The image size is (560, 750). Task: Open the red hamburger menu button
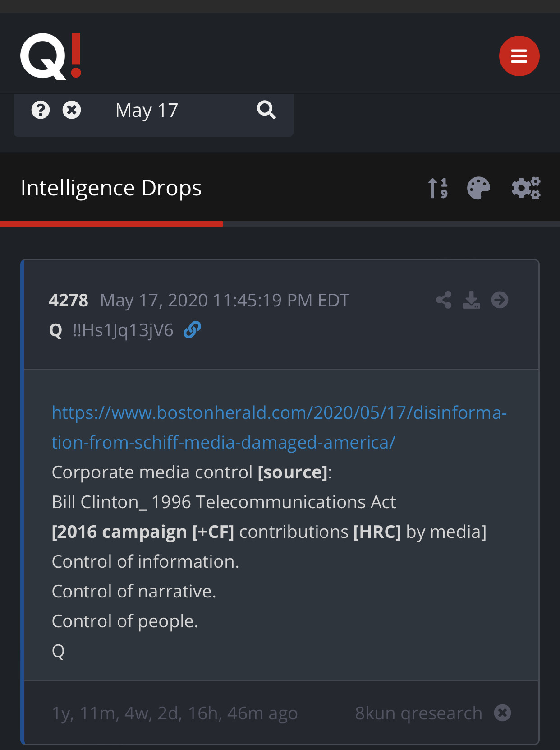click(x=519, y=56)
